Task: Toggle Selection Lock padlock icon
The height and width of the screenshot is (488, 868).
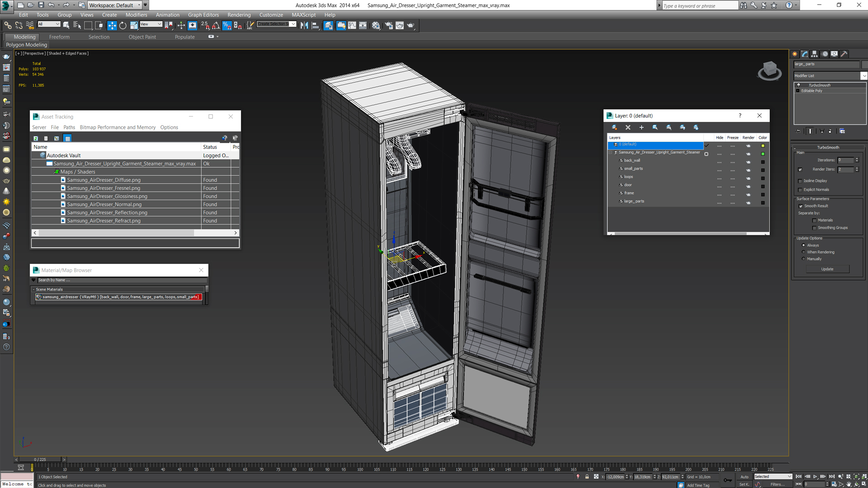Action: [x=587, y=477]
